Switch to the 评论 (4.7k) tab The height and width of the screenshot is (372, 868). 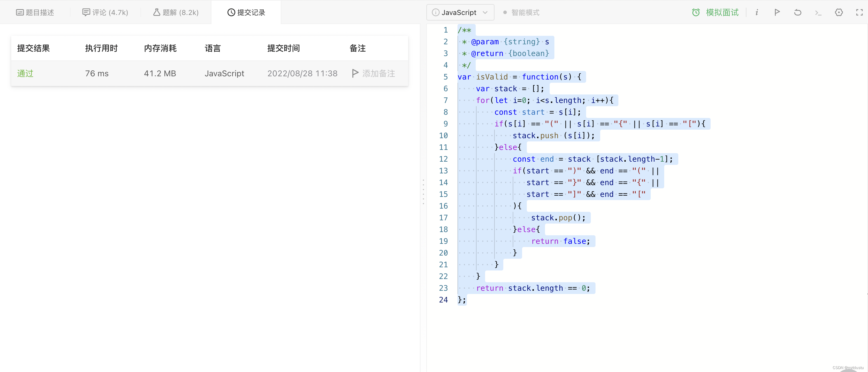pos(105,12)
